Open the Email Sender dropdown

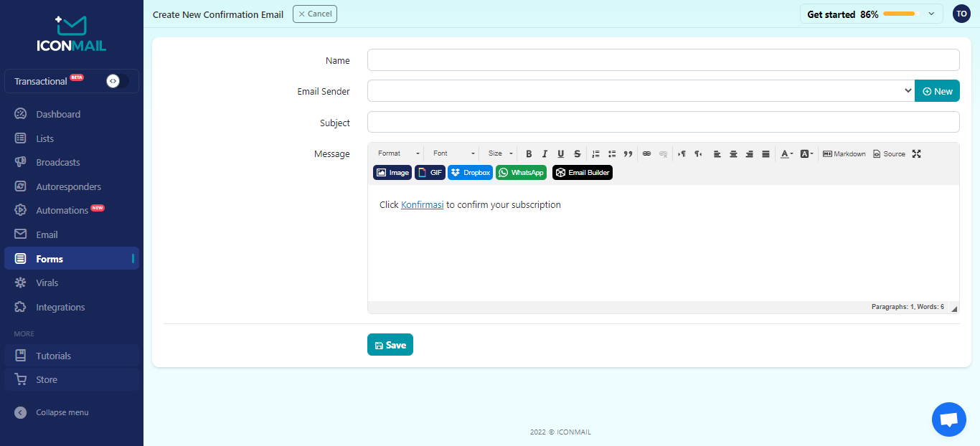[x=641, y=91]
